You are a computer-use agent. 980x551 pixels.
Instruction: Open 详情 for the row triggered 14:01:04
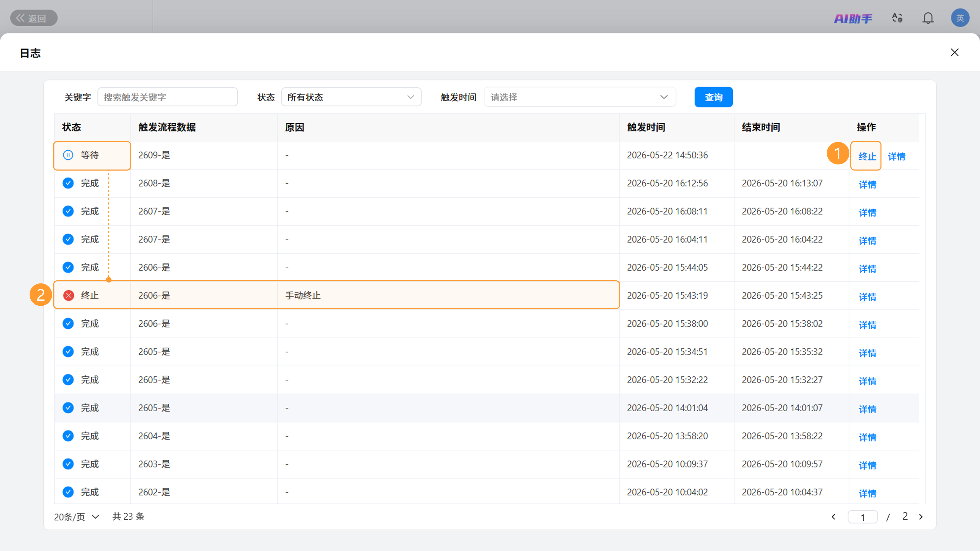[x=867, y=409]
